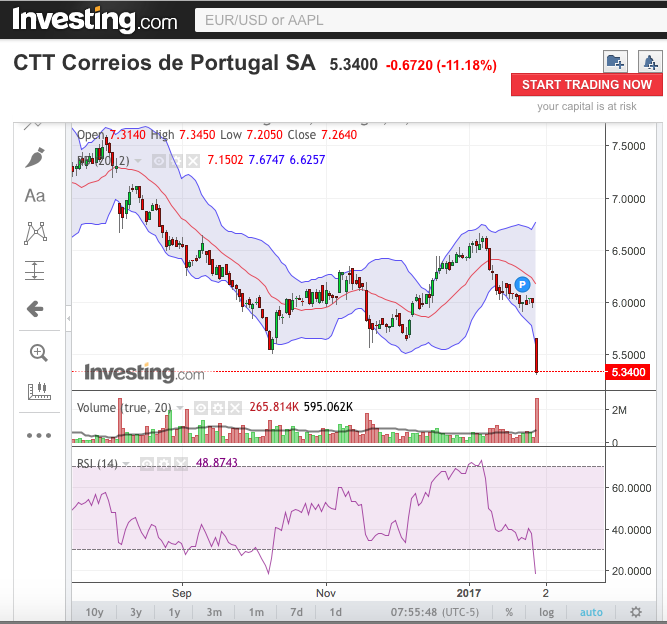Click the BB lower band value 6.6257
This screenshot has width=667, height=624.
(x=308, y=160)
